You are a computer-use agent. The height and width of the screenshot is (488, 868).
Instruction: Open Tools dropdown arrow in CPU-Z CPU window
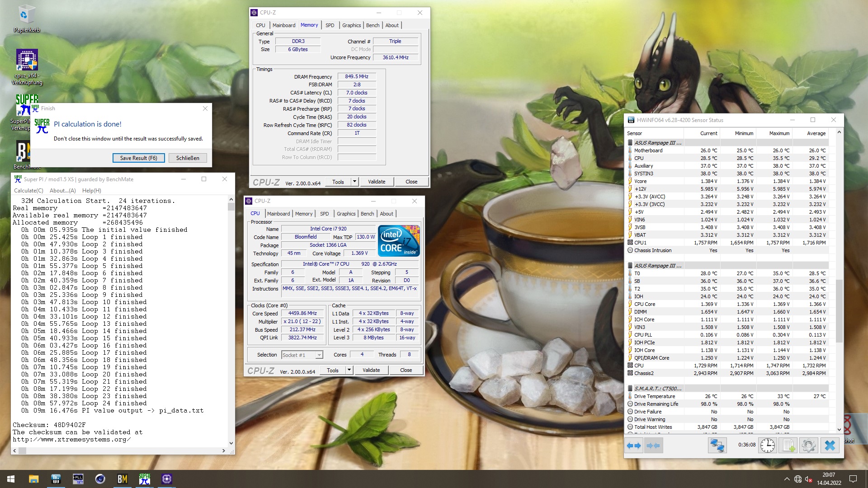(x=349, y=370)
